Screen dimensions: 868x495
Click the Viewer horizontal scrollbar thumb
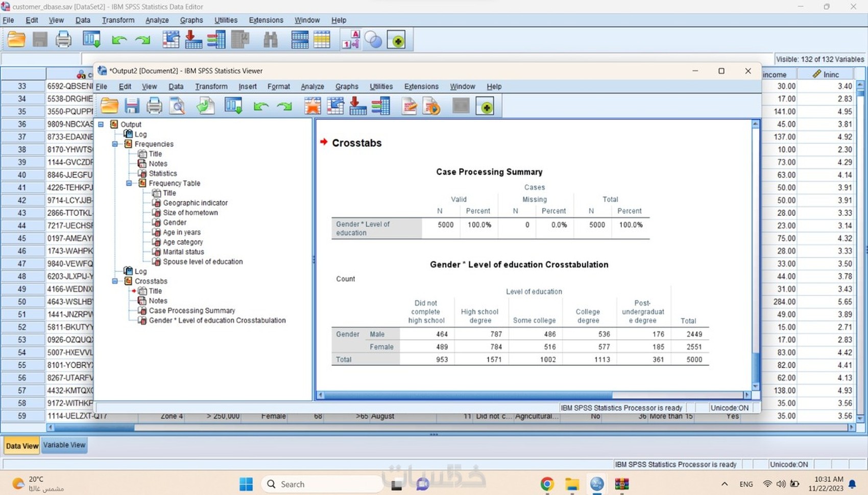(468, 395)
